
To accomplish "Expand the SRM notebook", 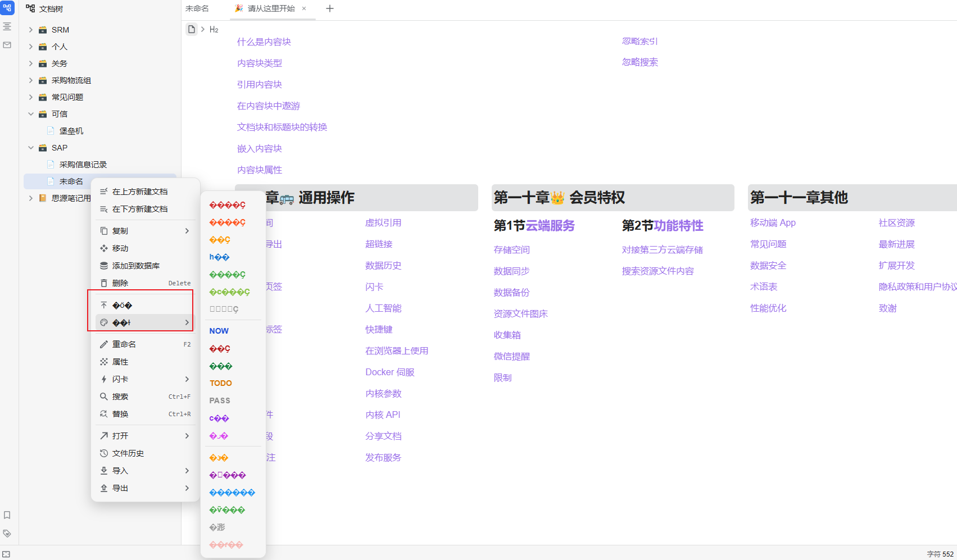I will coord(31,30).
